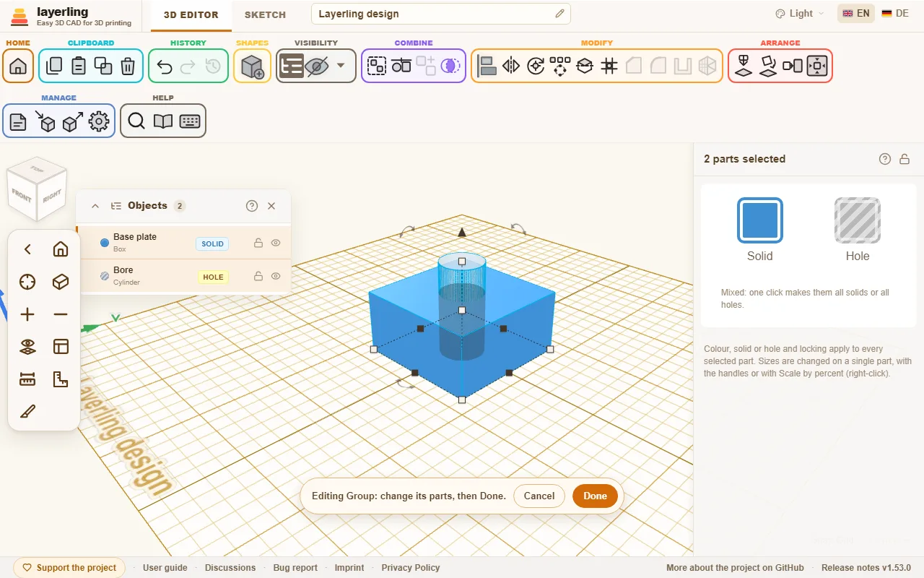Screen dimensions: 924x578
Task: Lock the Base plate object
Action: (x=258, y=243)
